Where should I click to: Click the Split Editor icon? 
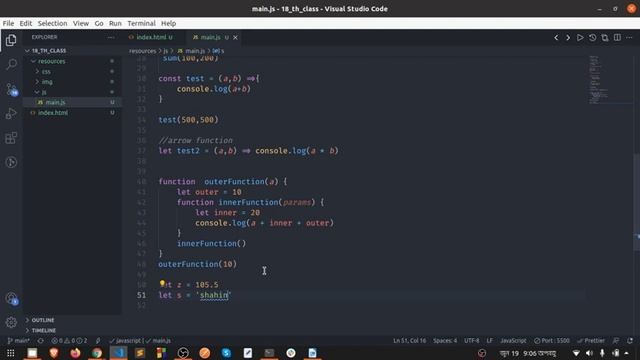617,38
